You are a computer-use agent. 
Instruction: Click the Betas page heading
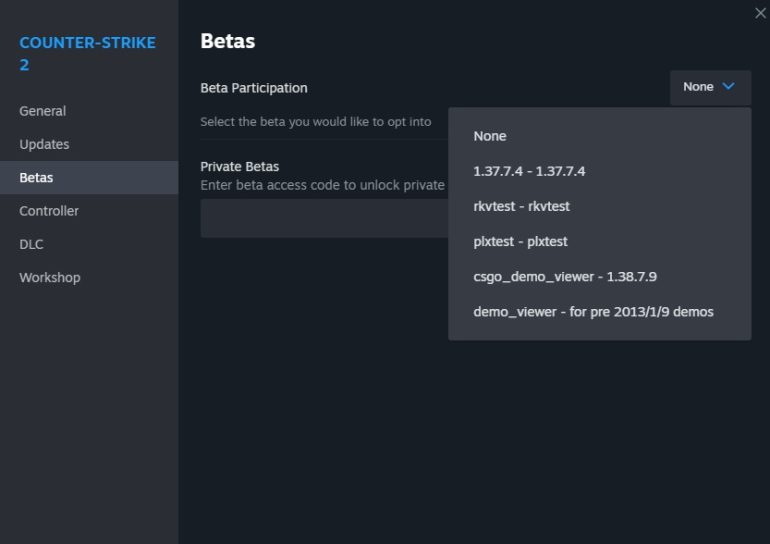click(x=227, y=41)
